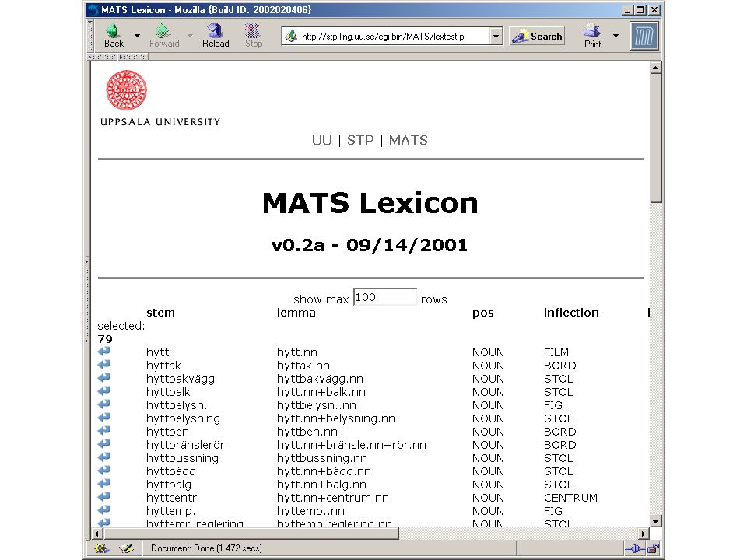Click the arrow icon for hyttbälg row
The image size is (747, 560).
[x=103, y=484]
